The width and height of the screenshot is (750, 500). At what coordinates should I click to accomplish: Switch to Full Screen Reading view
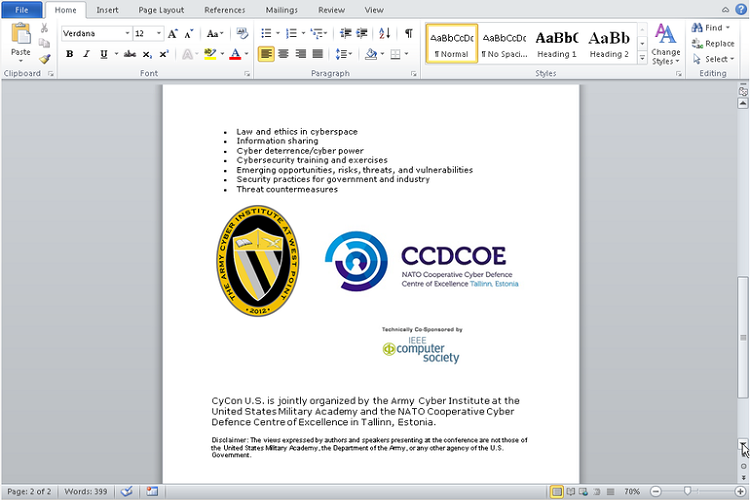point(571,491)
